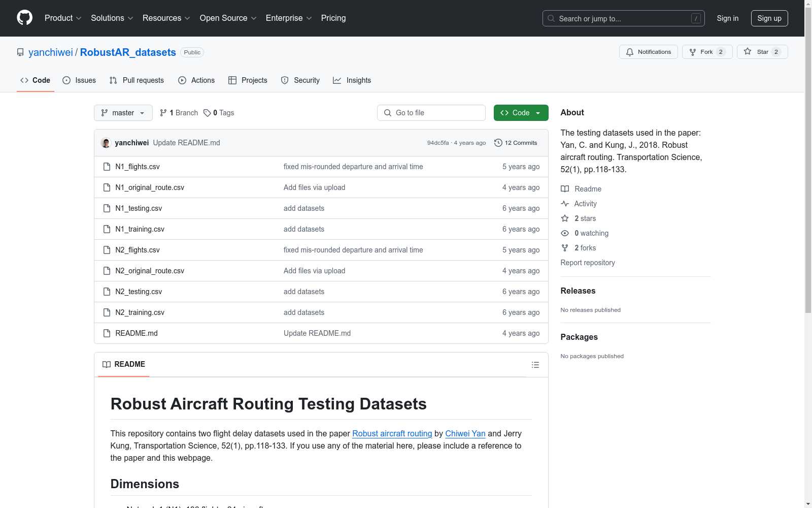The width and height of the screenshot is (812, 508).
Task: Click the book icon in README tab
Action: (107, 364)
